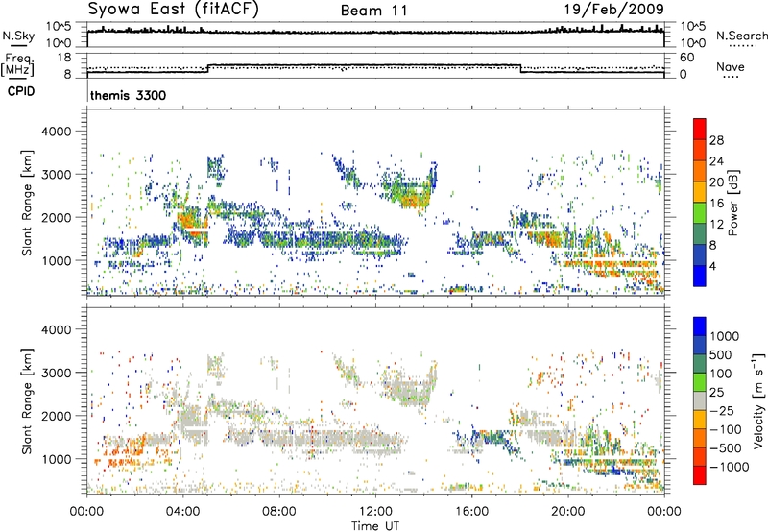Click the '16:00' time axis label
This screenshot has width=768, height=532.
(471, 512)
